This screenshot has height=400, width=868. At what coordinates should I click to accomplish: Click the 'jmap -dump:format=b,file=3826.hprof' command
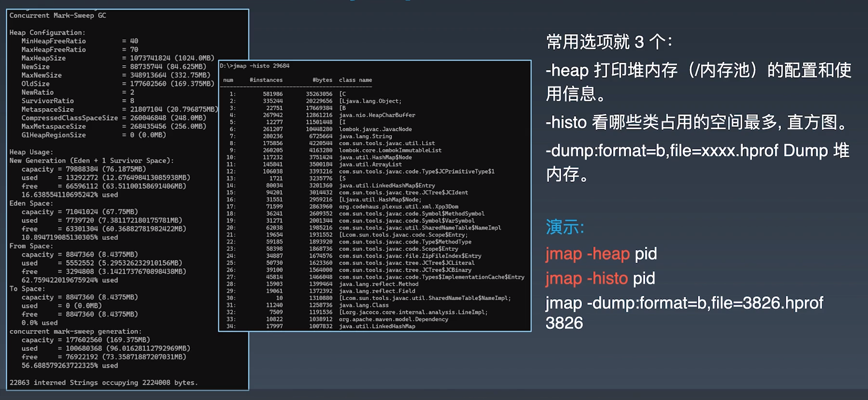coord(684,313)
